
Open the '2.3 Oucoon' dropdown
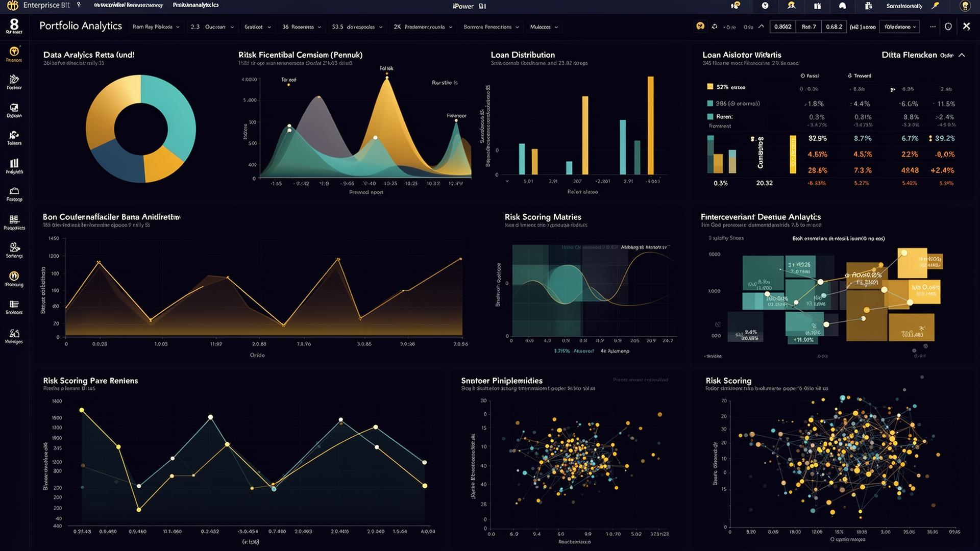click(x=212, y=27)
